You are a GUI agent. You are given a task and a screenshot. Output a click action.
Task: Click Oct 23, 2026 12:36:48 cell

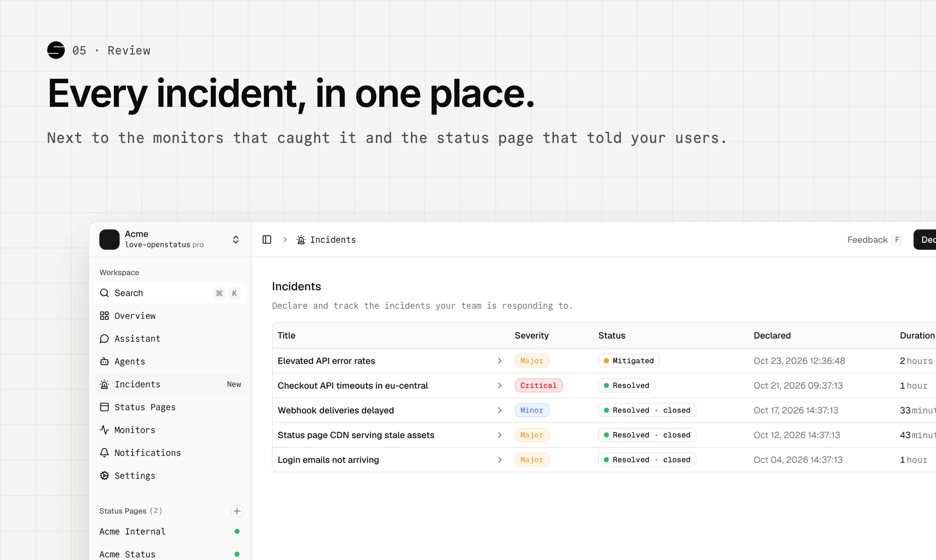pos(799,361)
